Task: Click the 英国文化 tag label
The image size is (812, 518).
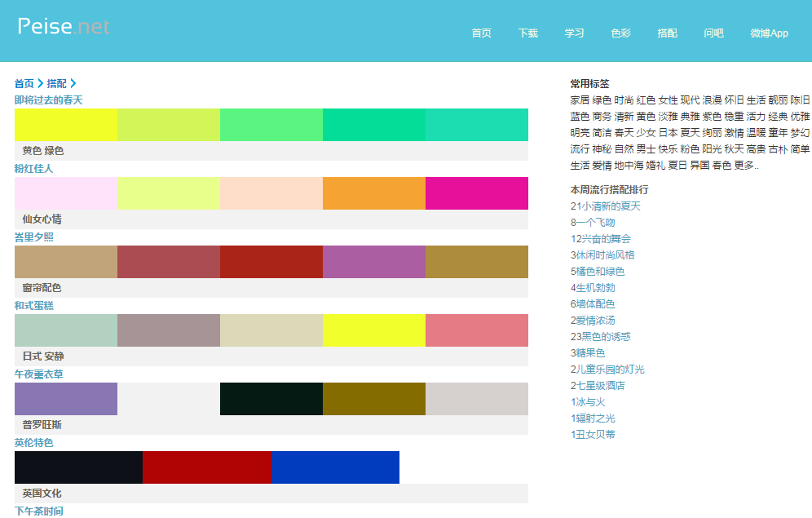Action: point(42,494)
